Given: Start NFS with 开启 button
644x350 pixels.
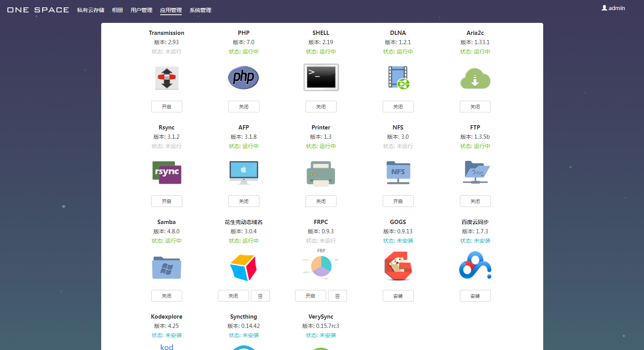Looking at the screenshot, I should coord(398,201).
